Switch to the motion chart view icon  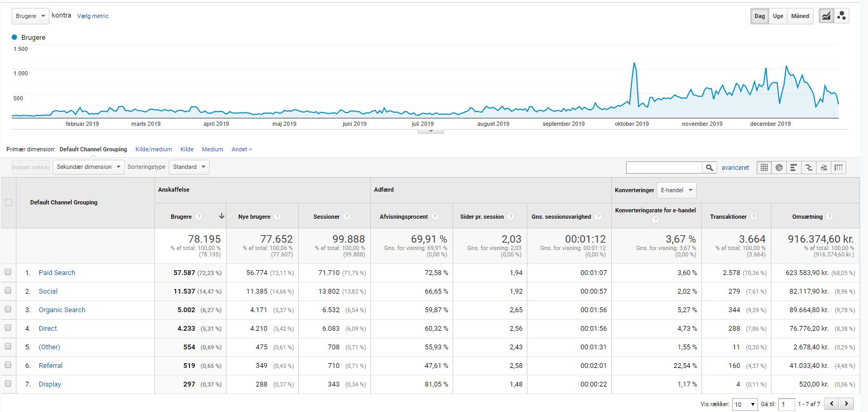coord(841,16)
